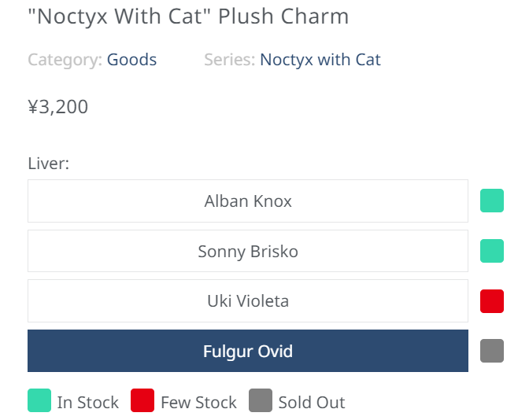Select the Sonny Brisko option
518x420 pixels.
point(248,251)
